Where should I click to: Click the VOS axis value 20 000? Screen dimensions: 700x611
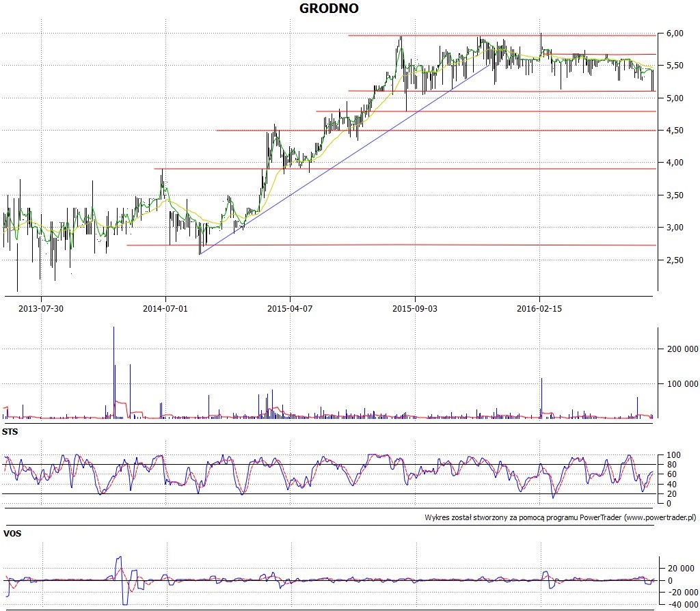coord(681,569)
